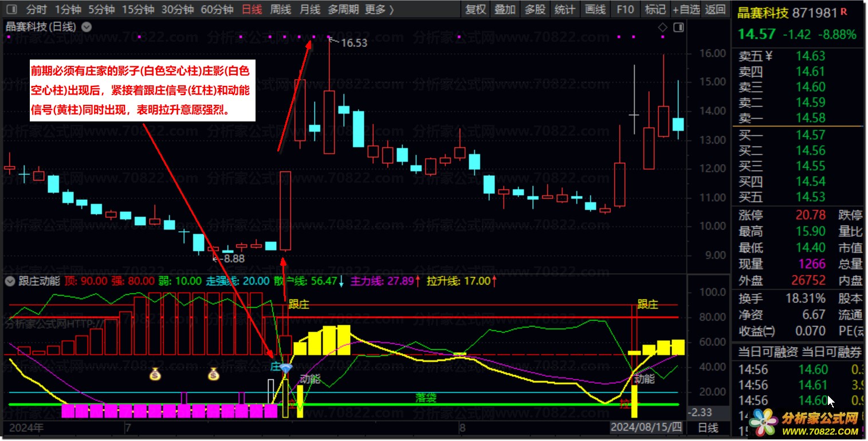
Task: Select the 5分钟 period
Action: [101, 9]
